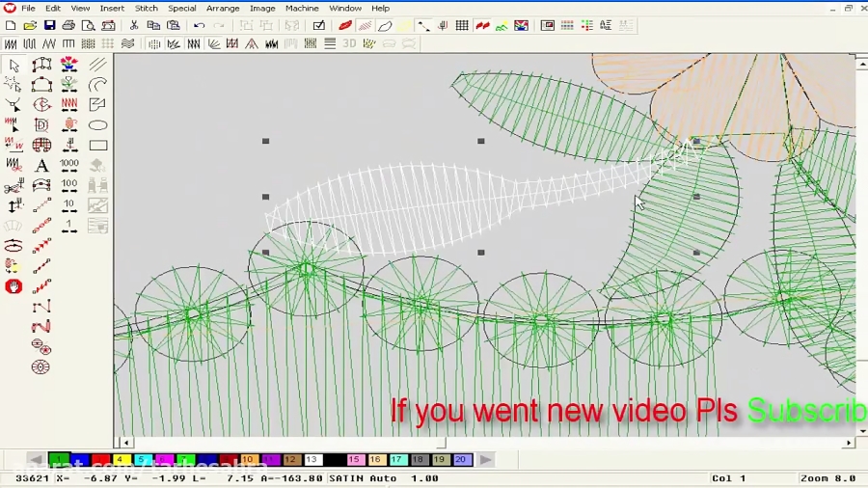The height and width of the screenshot is (488, 868).
Task: Pick the Rectangle shape tool
Action: pyautogui.click(x=97, y=146)
